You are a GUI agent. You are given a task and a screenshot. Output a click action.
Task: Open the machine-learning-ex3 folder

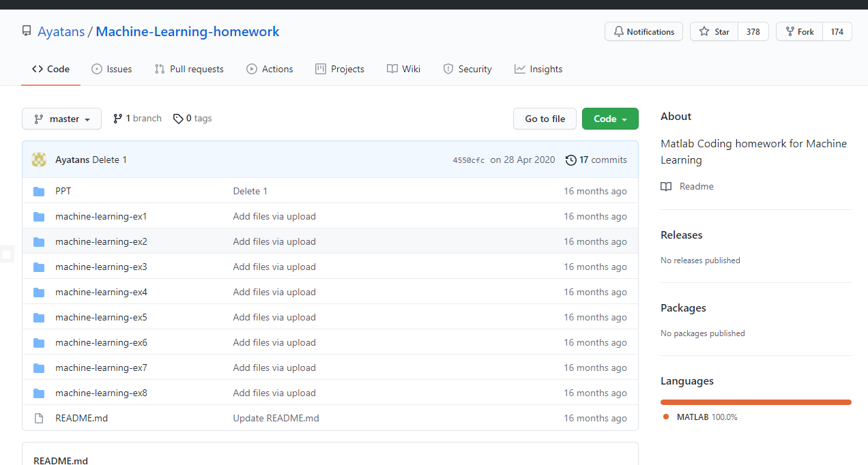pos(101,267)
